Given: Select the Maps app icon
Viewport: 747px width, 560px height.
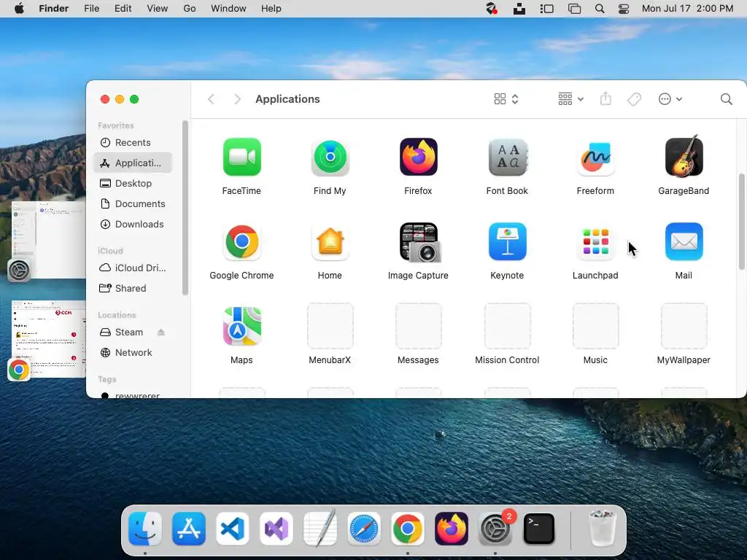Looking at the screenshot, I should click(241, 326).
